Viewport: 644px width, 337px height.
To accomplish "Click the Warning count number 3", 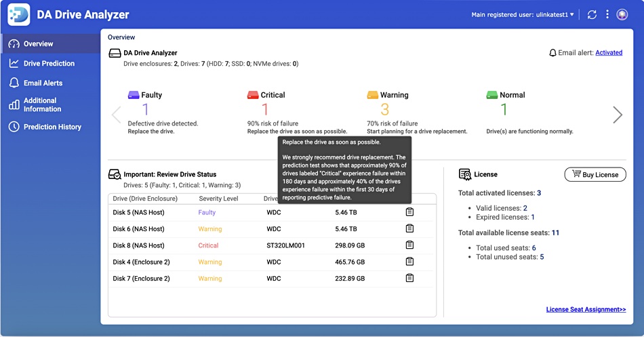I will click(384, 109).
